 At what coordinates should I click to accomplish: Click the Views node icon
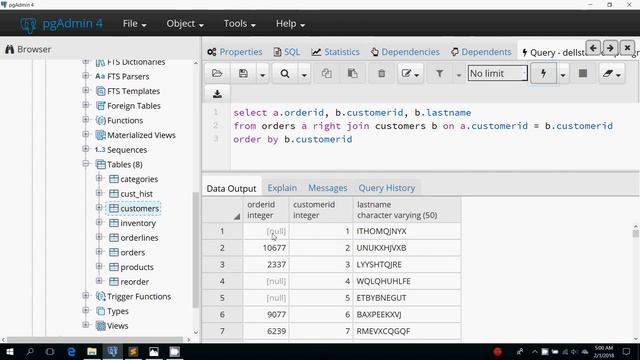click(x=101, y=326)
